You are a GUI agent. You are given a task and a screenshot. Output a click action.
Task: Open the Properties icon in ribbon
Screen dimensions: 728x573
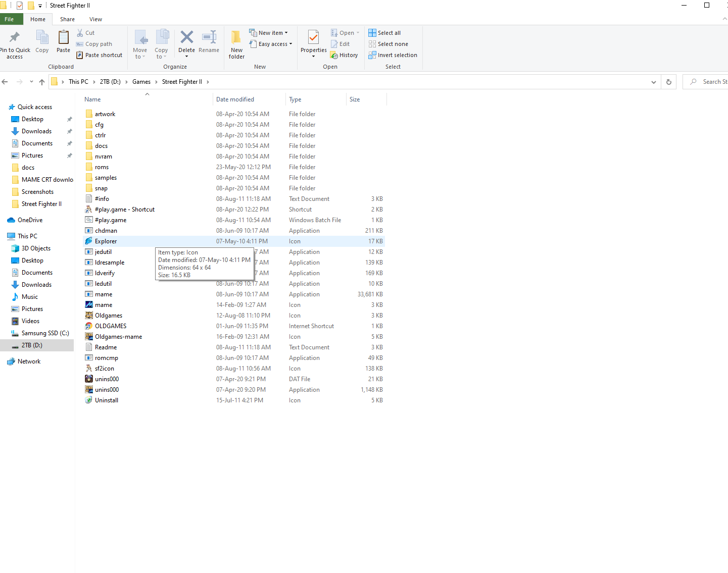313,37
